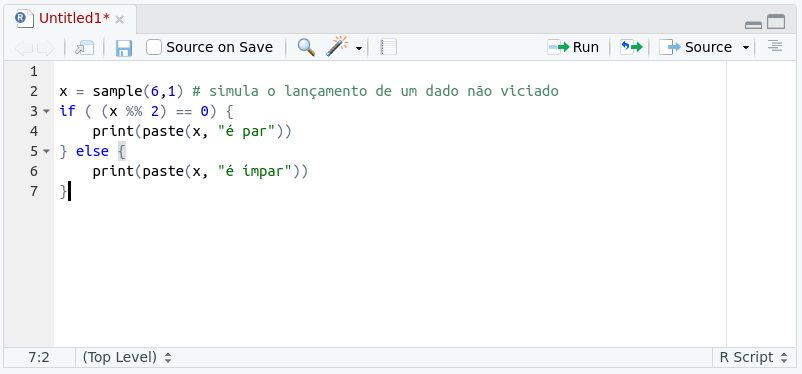The image size is (802, 374).
Task: Click the back navigation arrow icon
Action: tap(24, 48)
